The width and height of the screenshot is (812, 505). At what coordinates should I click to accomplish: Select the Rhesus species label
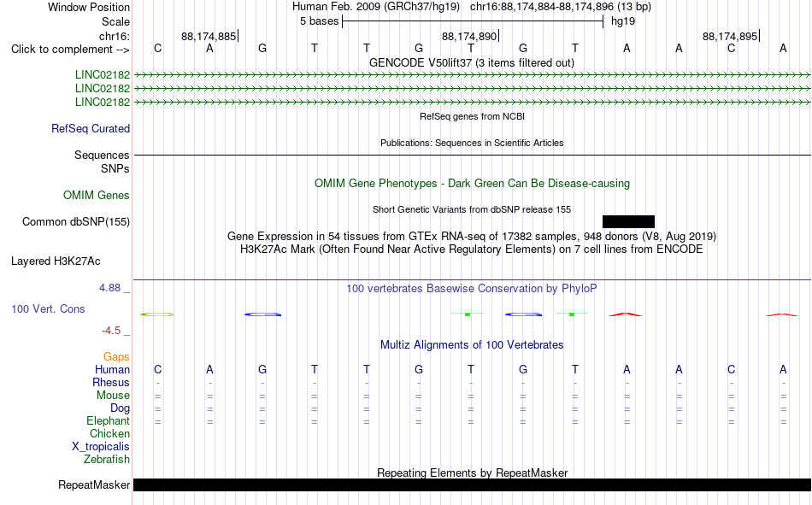pos(111,382)
